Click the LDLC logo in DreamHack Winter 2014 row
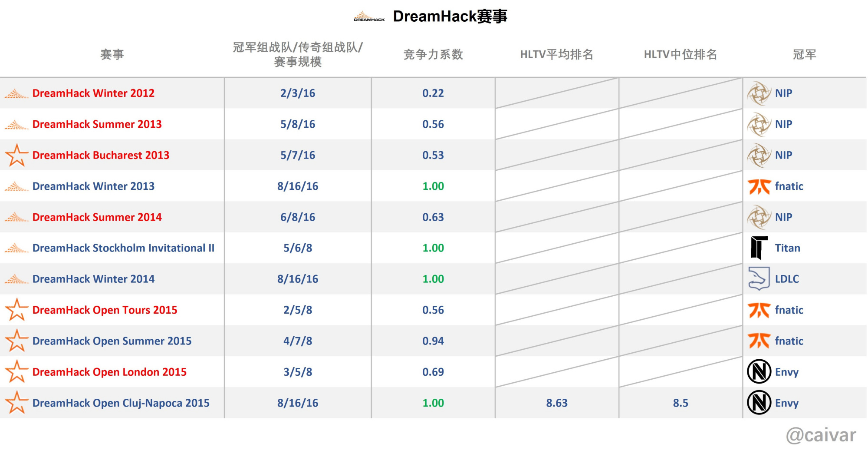The width and height of the screenshot is (868, 457). click(759, 279)
